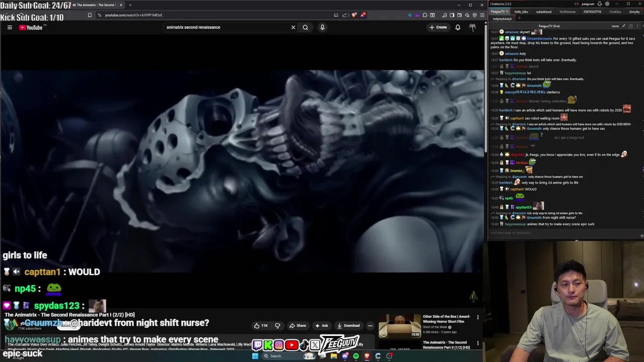
Task: Switch to Wolfsbanee tab in Chatterino
Action: click(x=568, y=12)
